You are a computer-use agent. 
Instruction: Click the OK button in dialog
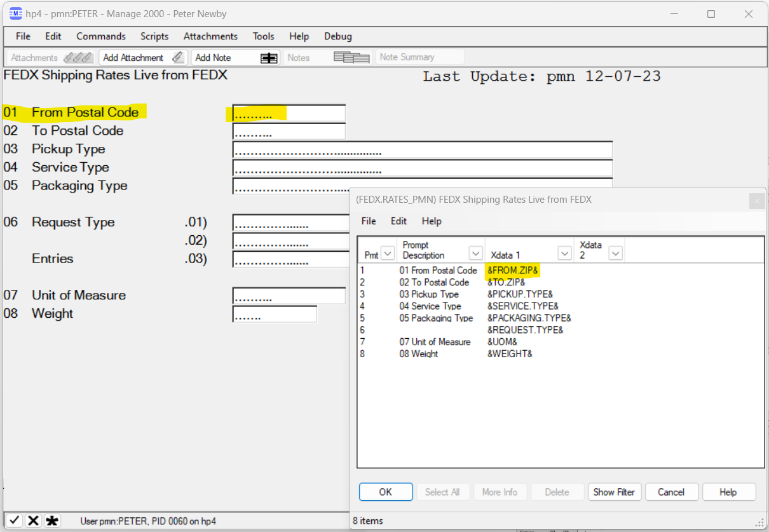tap(386, 492)
